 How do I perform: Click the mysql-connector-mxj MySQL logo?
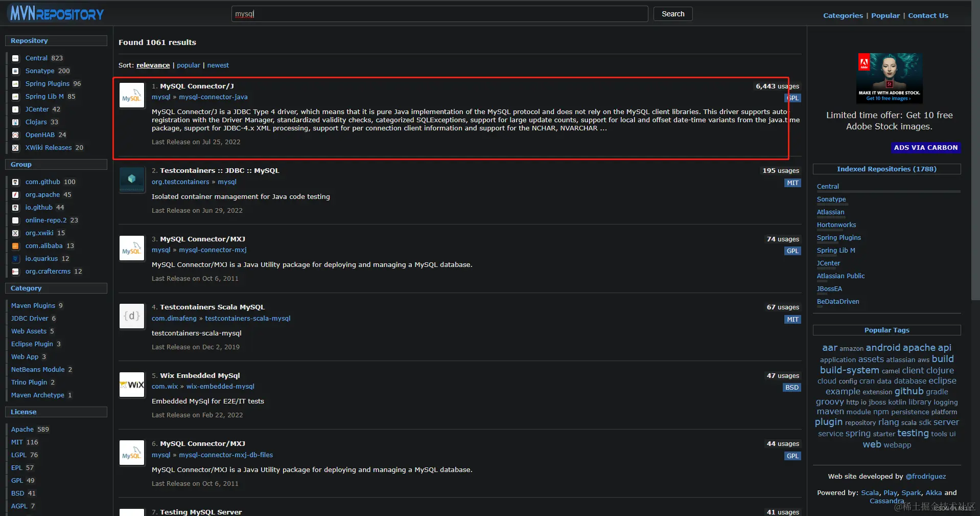[x=132, y=248]
